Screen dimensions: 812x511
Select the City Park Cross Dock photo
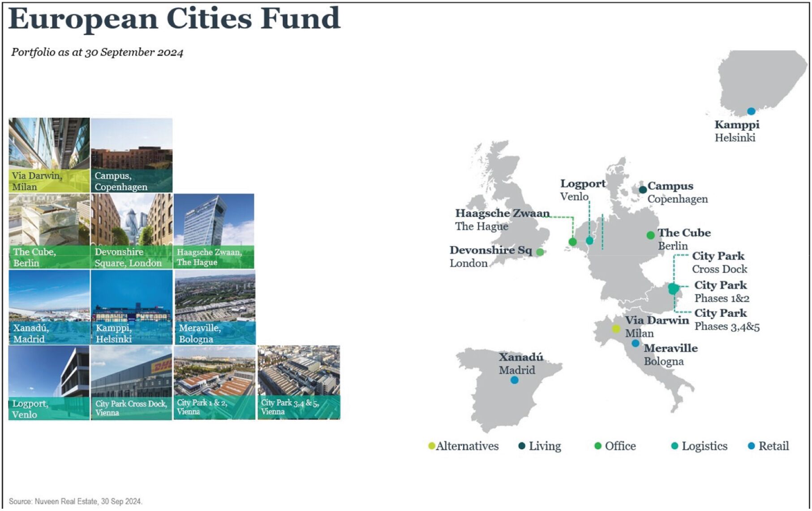132,383
